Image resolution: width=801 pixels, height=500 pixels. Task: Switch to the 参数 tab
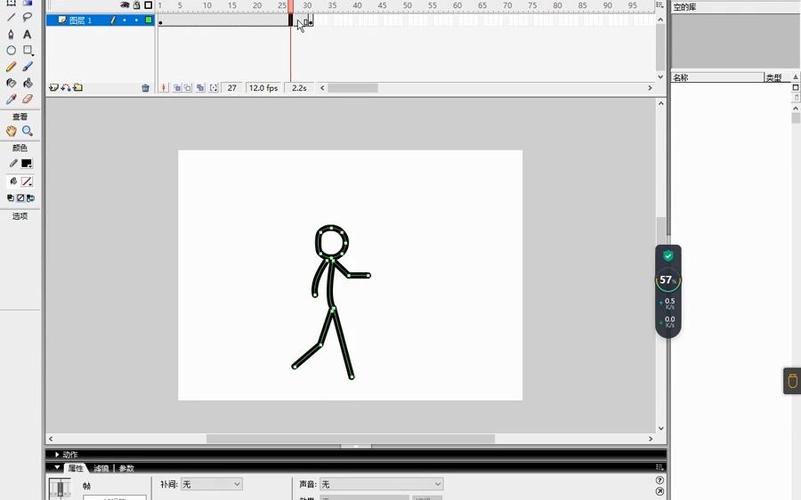pyautogui.click(x=126, y=468)
